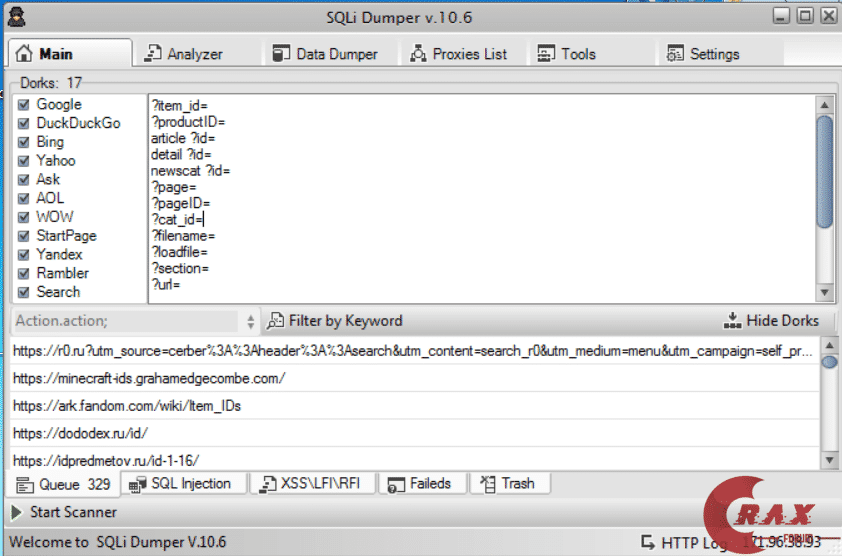This screenshot has width=842, height=556.
Task: Open the Settings tab
Action: (703, 54)
